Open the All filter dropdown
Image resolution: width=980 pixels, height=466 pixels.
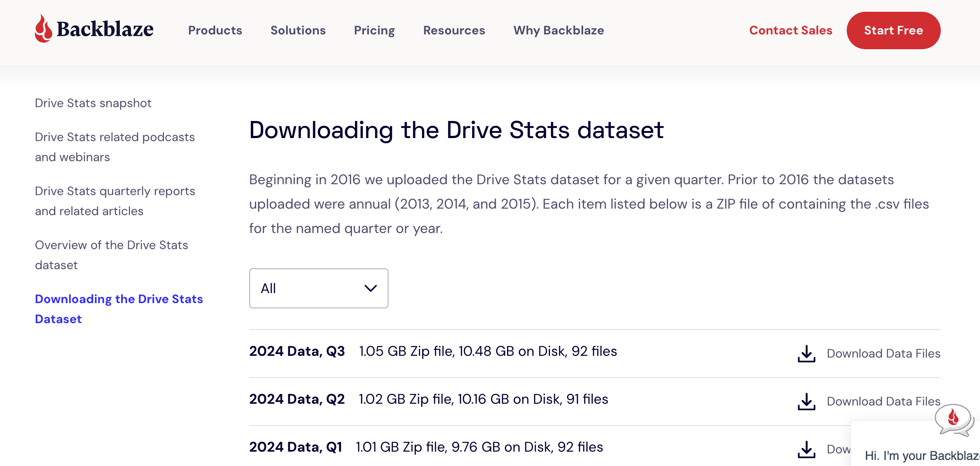(318, 288)
